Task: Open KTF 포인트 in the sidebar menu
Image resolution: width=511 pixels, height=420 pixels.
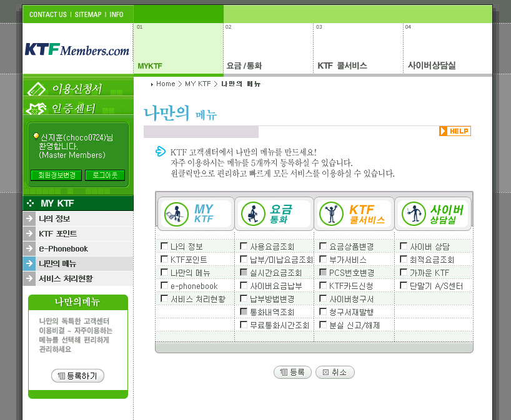Action: point(78,233)
